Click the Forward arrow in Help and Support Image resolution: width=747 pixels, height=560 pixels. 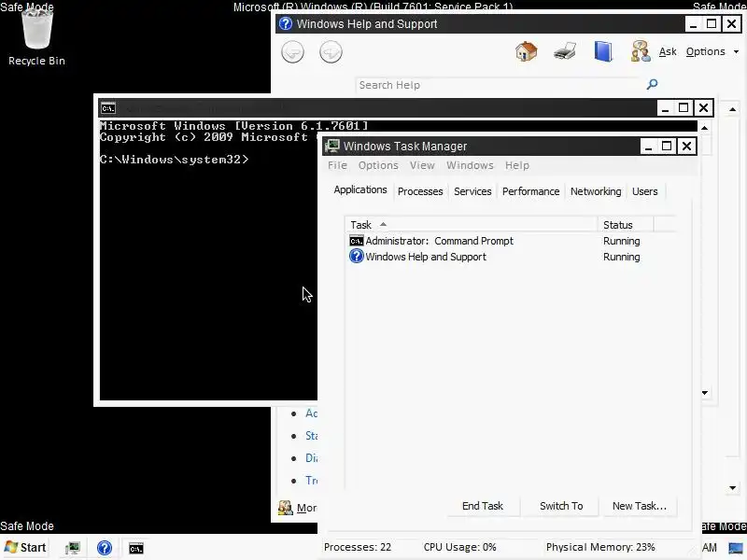pyautogui.click(x=331, y=51)
